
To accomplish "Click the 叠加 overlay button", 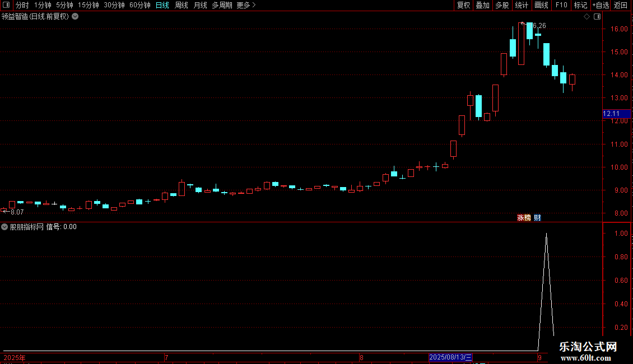I will click(x=483, y=5).
